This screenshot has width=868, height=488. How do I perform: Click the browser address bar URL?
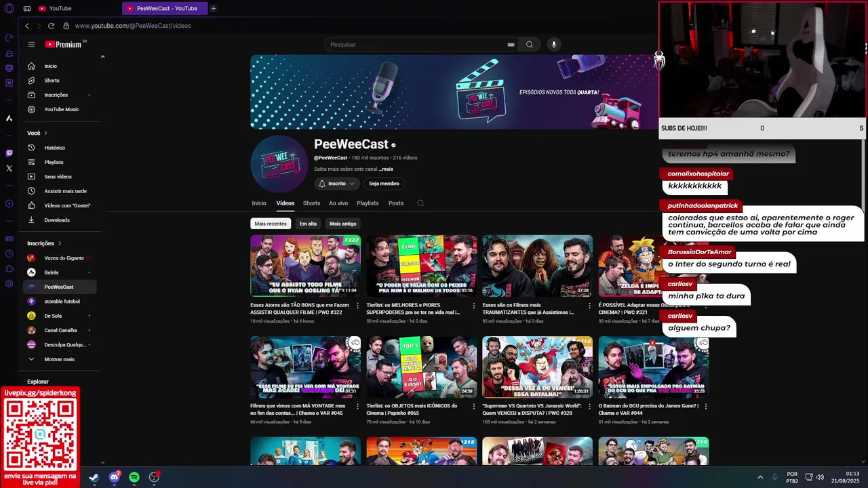point(133,26)
